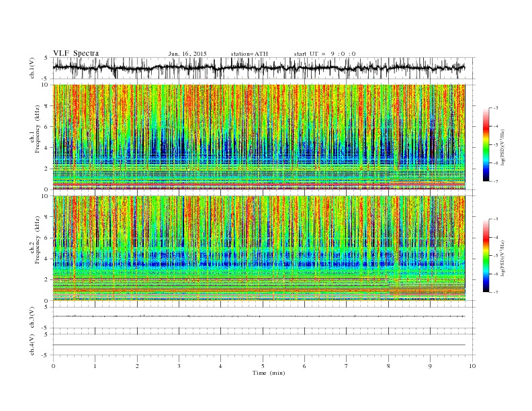This screenshot has width=532, height=411.
Task: Click the "-5" tick on ch.2 colorbar
Action: tap(495, 256)
